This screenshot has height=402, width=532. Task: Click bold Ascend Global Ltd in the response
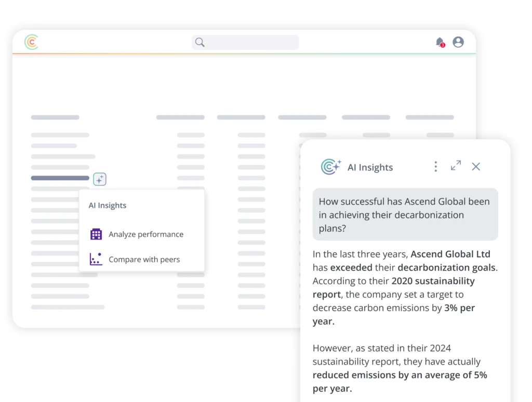click(450, 254)
